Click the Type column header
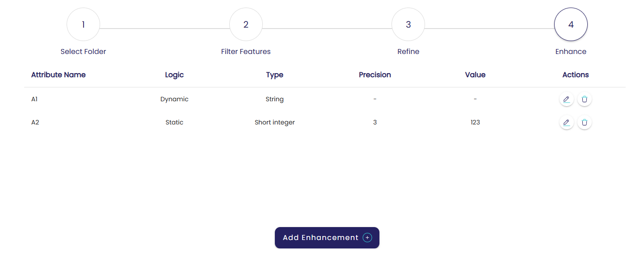Screen dimensions: 644x269 tap(274, 75)
